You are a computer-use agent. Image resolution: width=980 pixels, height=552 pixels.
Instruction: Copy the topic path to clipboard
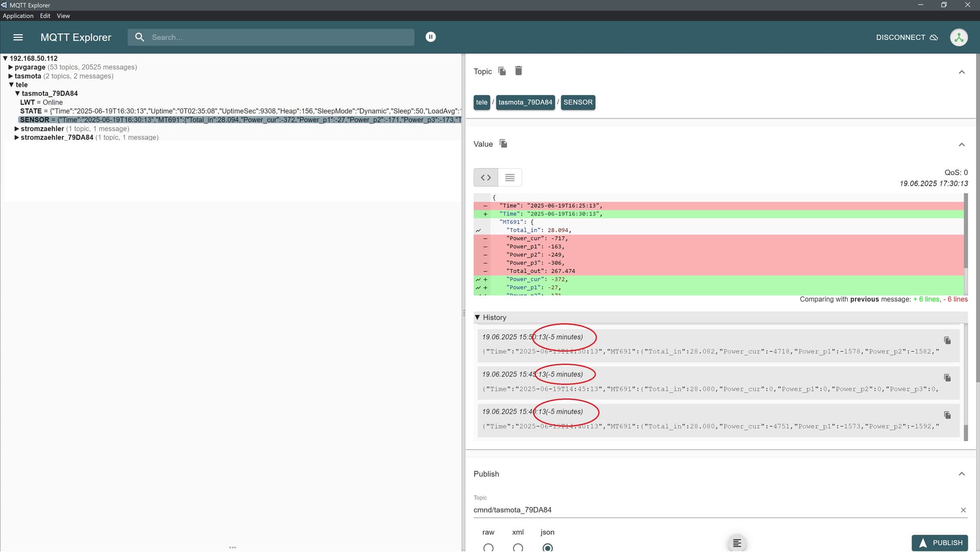click(502, 71)
